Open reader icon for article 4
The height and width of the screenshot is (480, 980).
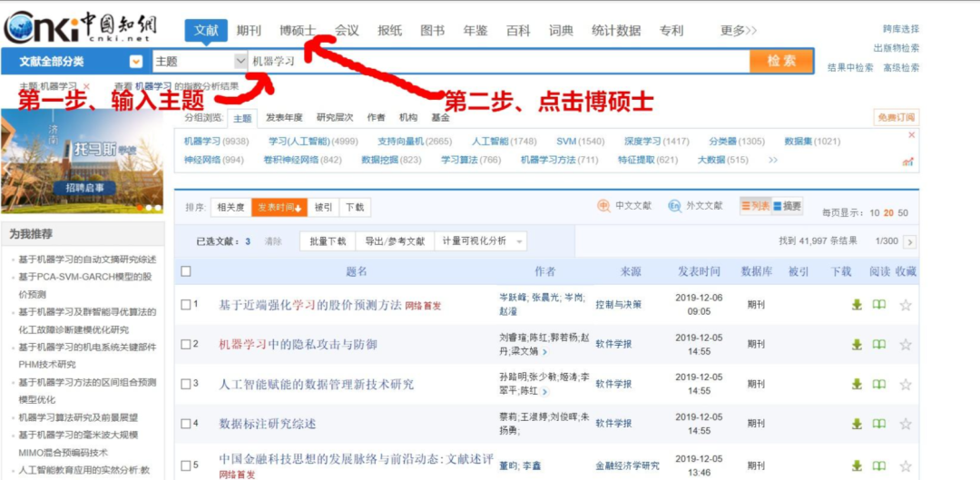pyautogui.click(x=879, y=423)
